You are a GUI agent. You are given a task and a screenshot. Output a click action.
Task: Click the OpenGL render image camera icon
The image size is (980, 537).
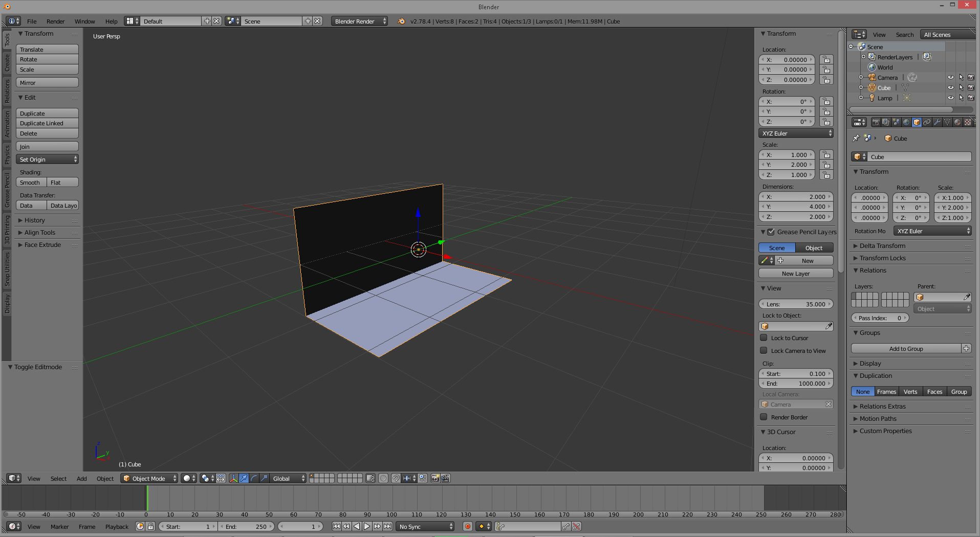[x=435, y=478]
